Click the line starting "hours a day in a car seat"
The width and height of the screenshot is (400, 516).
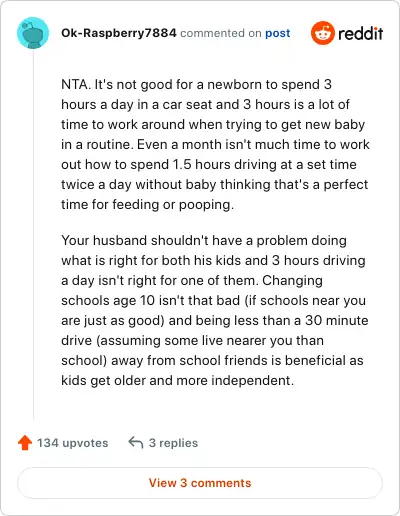(205, 104)
